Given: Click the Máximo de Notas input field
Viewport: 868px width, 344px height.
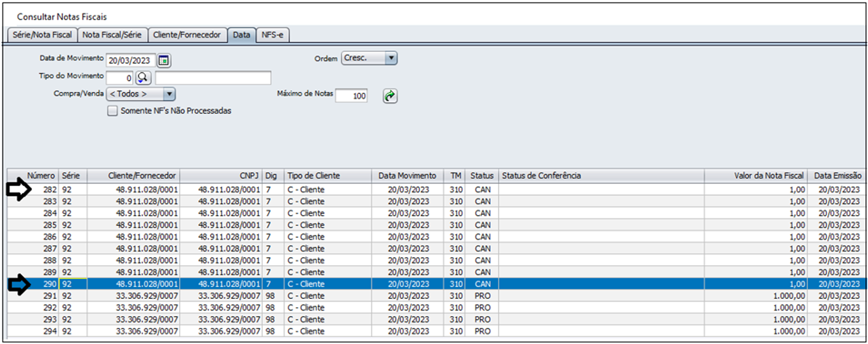Looking at the screenshot, I should pos(351,96).
